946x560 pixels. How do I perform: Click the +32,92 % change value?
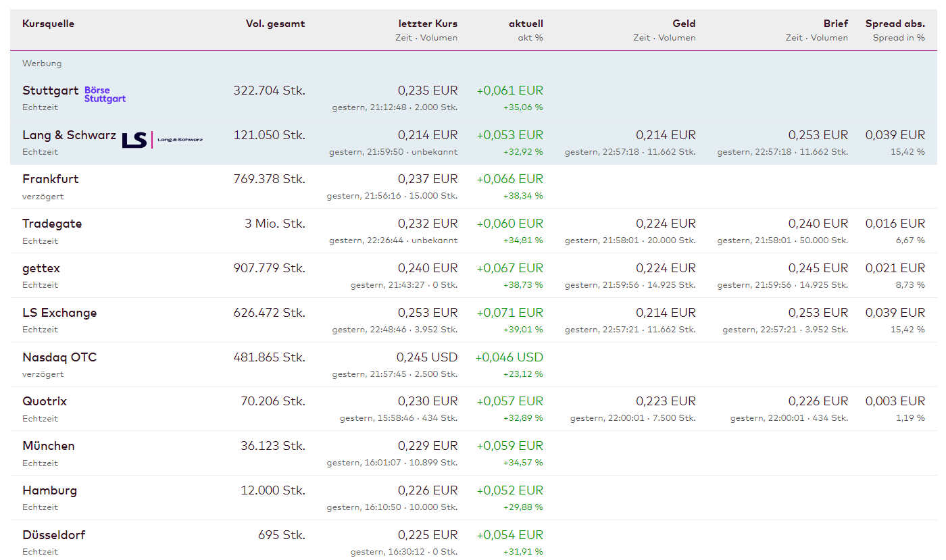[x=523, y=152]
